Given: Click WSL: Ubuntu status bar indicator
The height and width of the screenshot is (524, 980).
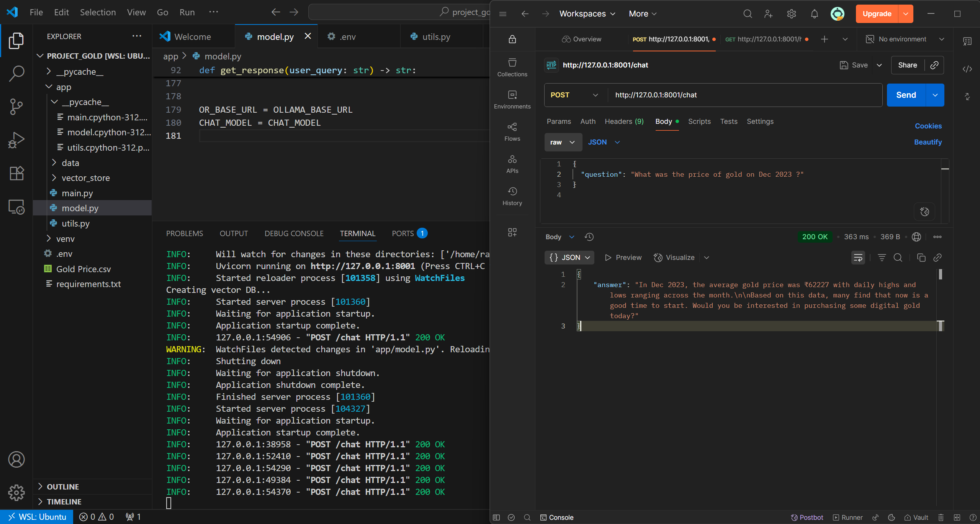Looking at the screenshot, I should 37,517.
